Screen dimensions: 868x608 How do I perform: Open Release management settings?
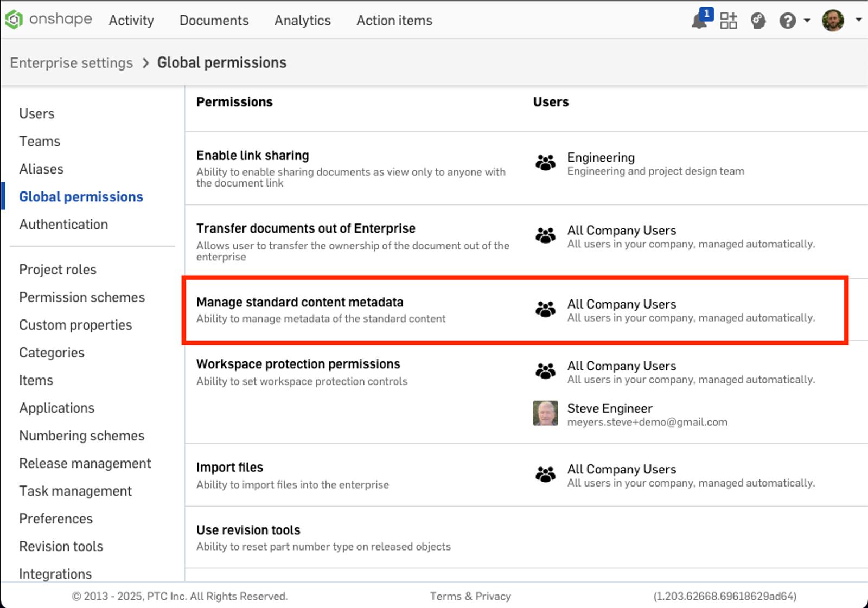(85, 463)
